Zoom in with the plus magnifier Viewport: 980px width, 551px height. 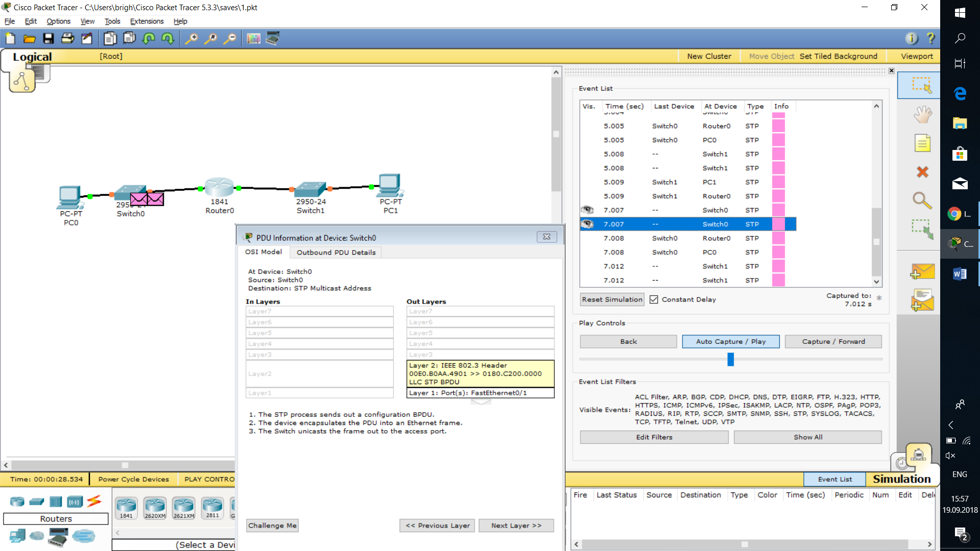191,39
